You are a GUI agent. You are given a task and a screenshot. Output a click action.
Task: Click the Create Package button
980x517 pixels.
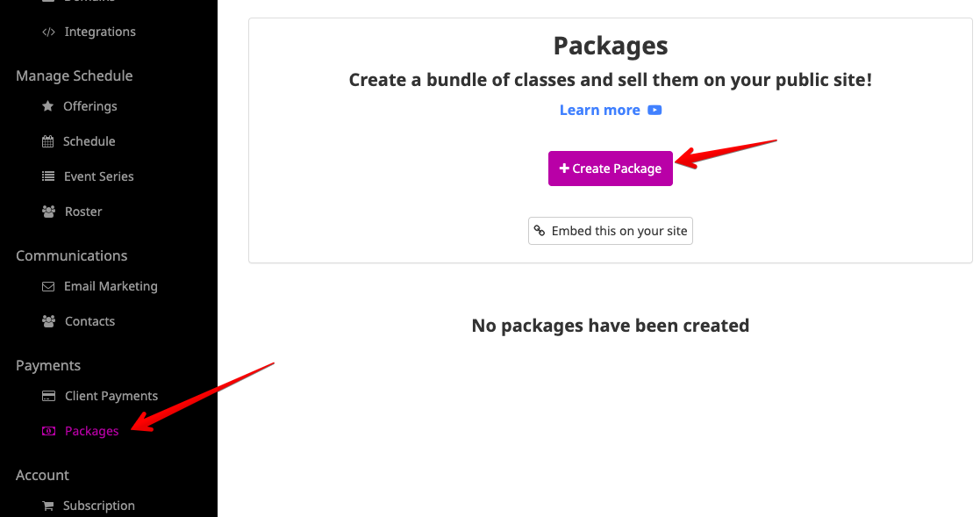click(611, 169)
